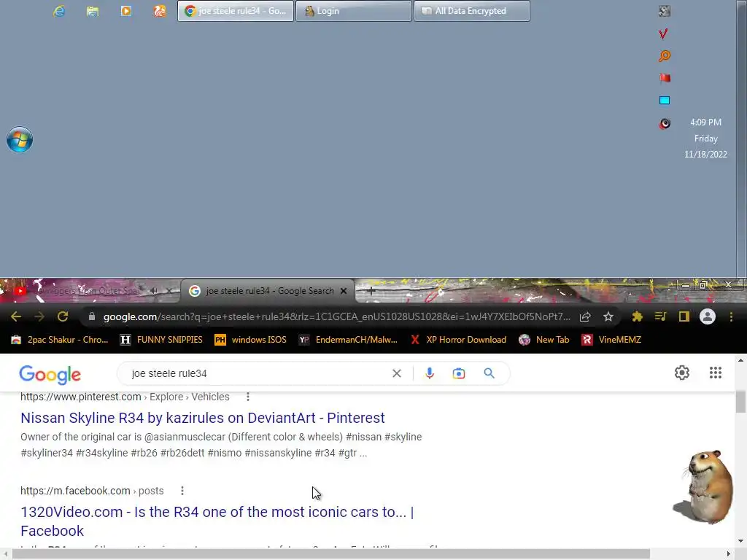
Task: Go forward in Chrome
Action: [39, 316]
